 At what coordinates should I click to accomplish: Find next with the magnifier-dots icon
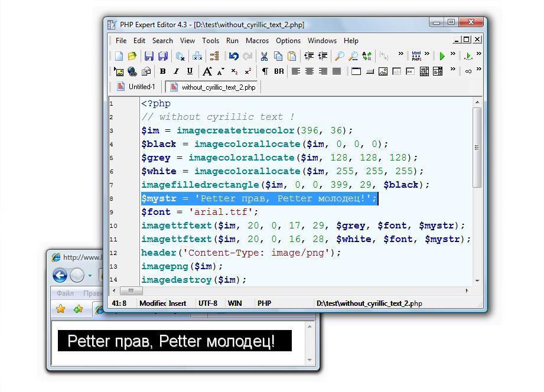(x=353, y=56)
